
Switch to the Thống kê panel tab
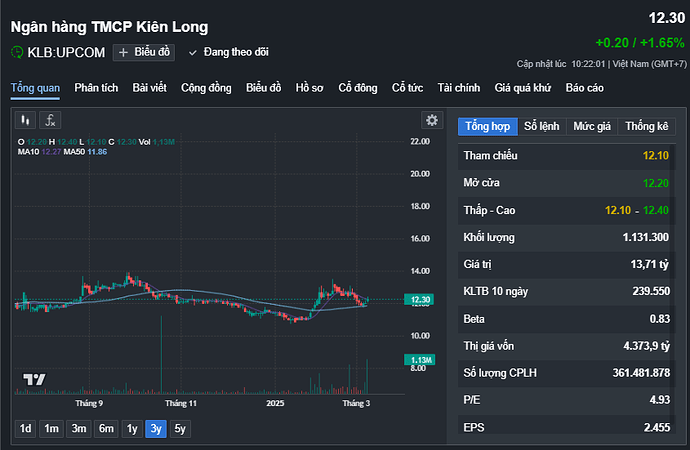(x=646, y=126)
